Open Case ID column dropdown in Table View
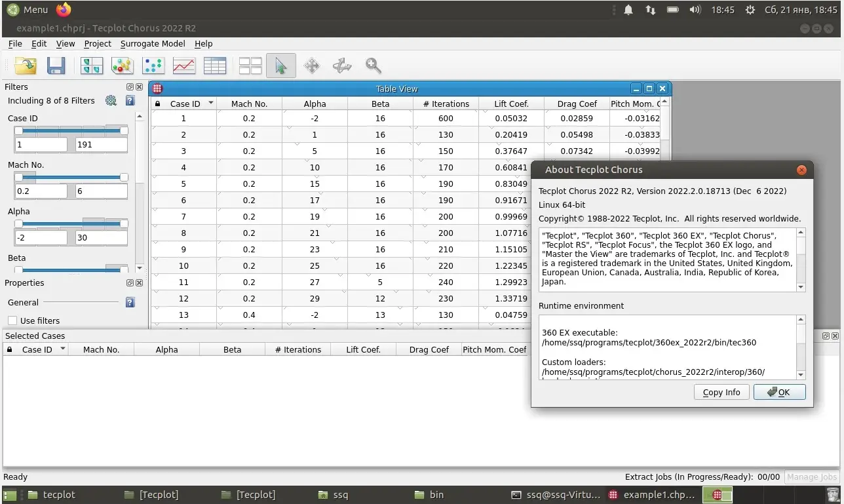 click(x=210, y=104)
